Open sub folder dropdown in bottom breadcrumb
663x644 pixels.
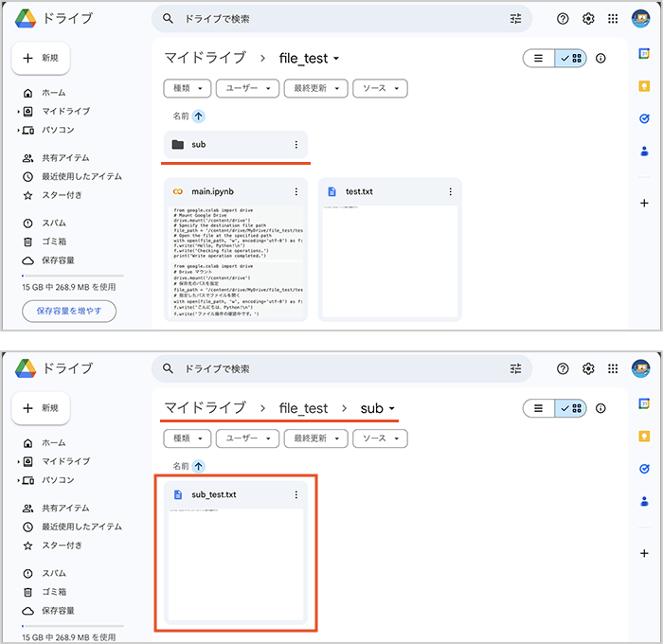point(391,408)
